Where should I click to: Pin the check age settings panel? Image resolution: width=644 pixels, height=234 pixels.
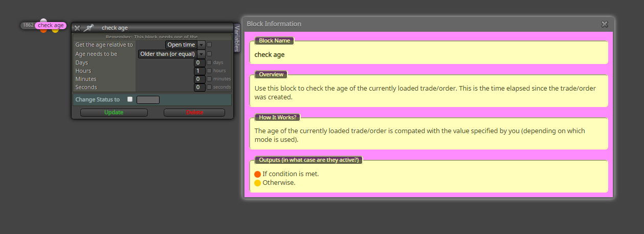click(89, 28)
